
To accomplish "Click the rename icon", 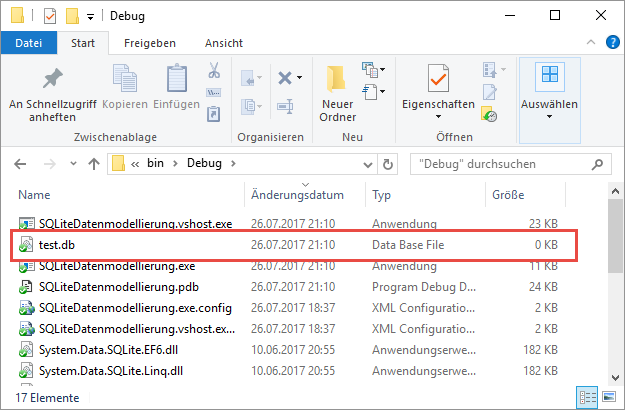I will tap(285, 106).
